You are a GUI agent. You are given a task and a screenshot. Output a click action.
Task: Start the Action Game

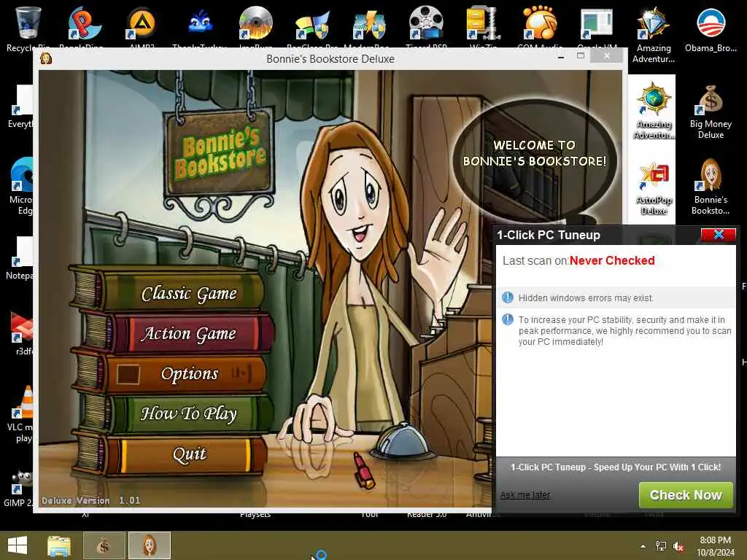pyautogui.click(x=189, y=333)
